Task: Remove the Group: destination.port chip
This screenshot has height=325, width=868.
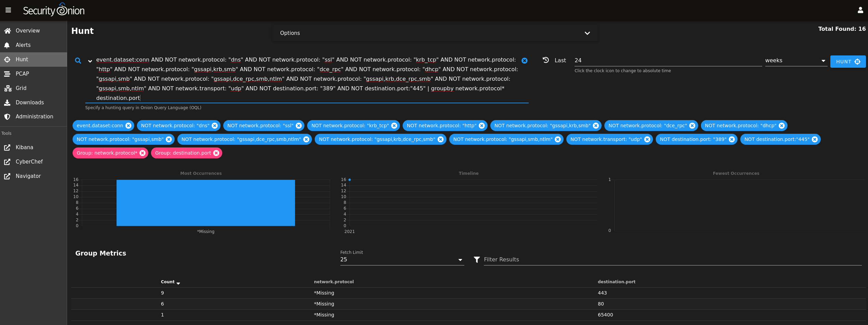Action: click(x=216, y=153)
